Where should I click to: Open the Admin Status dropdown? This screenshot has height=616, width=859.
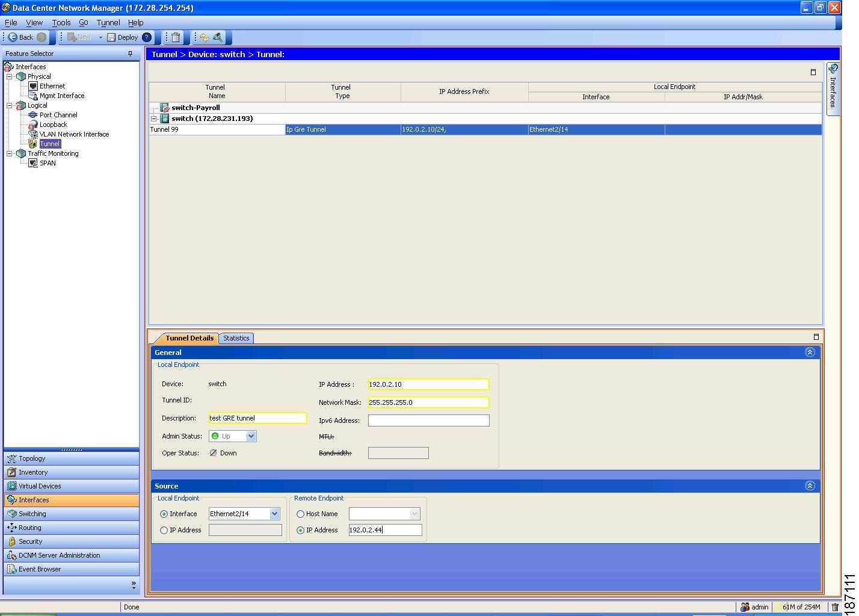(251, 436)
